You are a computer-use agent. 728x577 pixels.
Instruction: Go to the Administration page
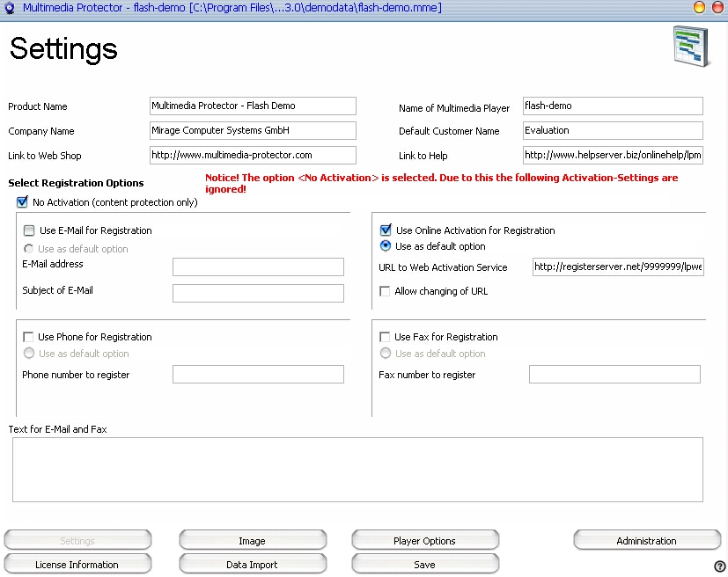point(646,541)
